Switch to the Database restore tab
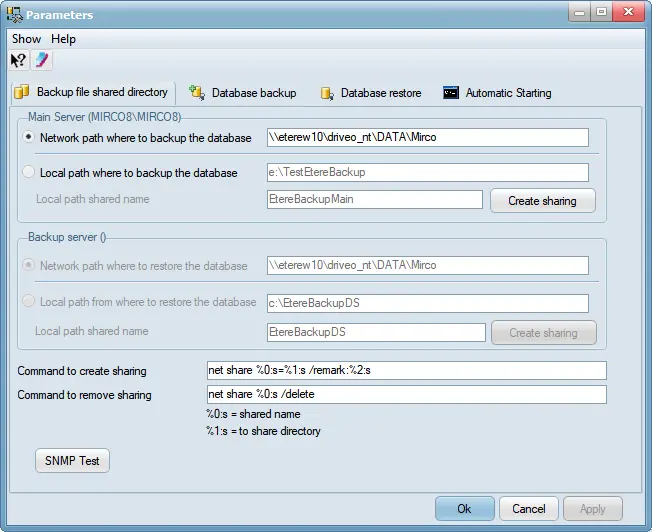 click(x=371, y=93)
